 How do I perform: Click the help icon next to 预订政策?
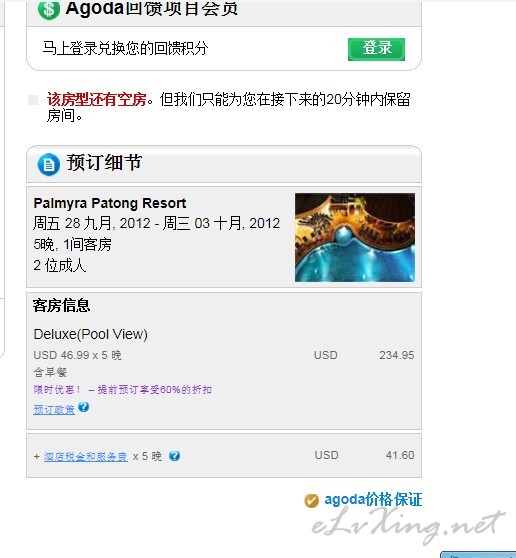tap(84, 407)
